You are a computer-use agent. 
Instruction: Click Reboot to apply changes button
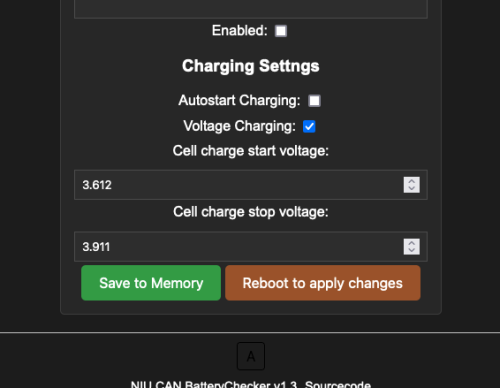click(323, 283)
